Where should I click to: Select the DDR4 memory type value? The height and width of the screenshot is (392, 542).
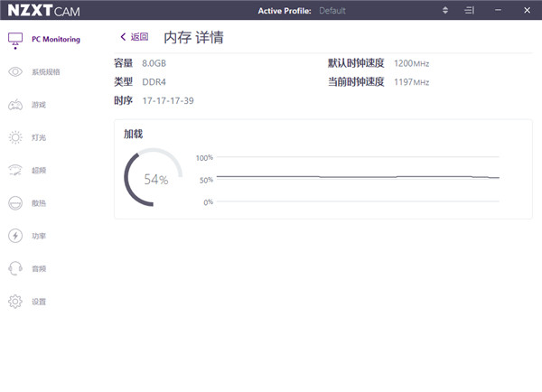[154, 82]
